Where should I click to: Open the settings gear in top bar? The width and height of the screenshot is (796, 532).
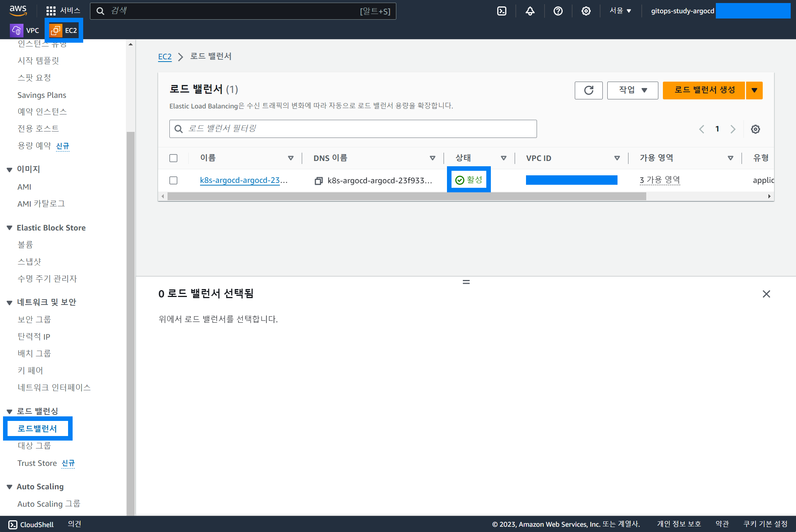click(586, 11)
